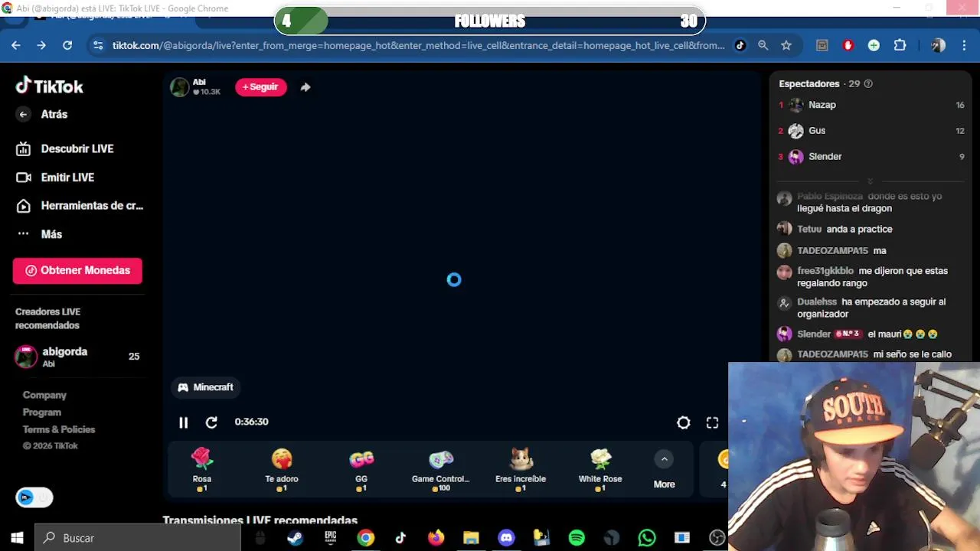Select the Slender row in the top viewers ranking
Viewport: 980px width, 551px height.
point(871,157)
